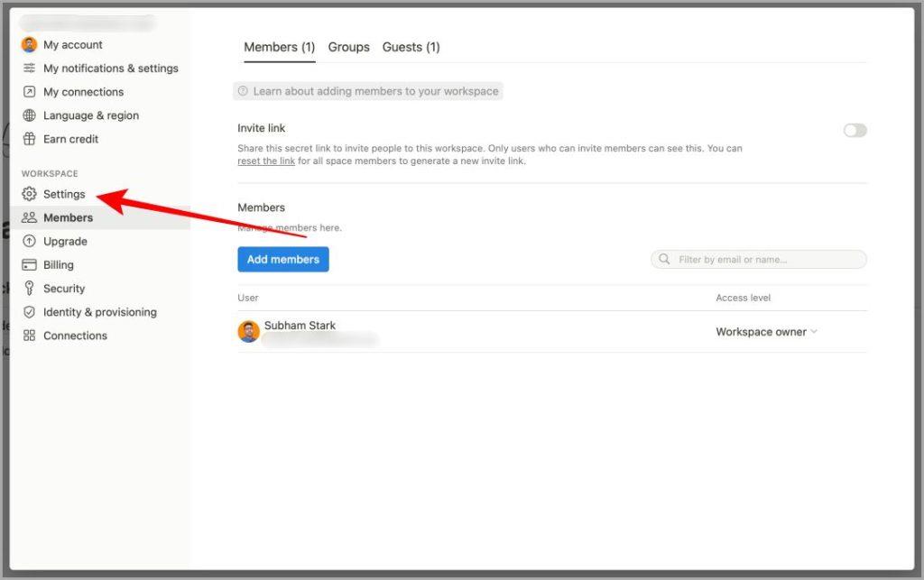The image size is (924, 580).
Task: Click the Settings gear icon
Action: click(x=29, y=194)
